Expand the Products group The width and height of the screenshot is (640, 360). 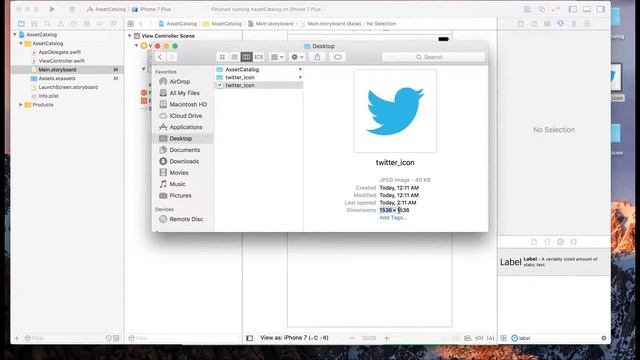[x=21, y=105]
